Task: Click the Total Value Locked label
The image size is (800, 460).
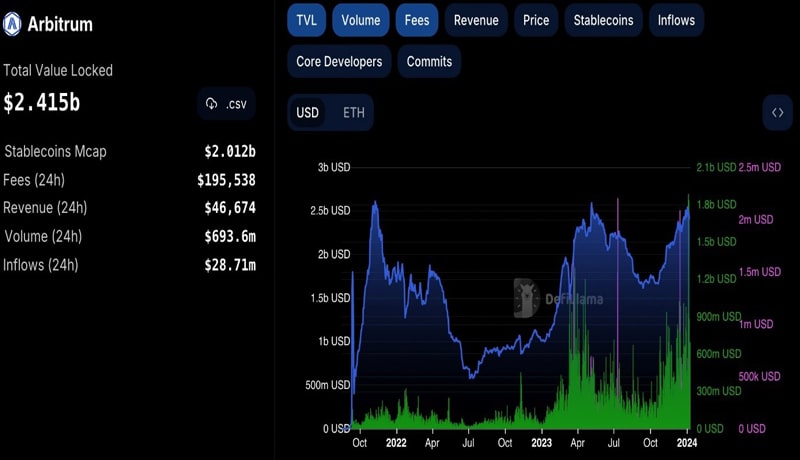Action: [x=58, y=70]
